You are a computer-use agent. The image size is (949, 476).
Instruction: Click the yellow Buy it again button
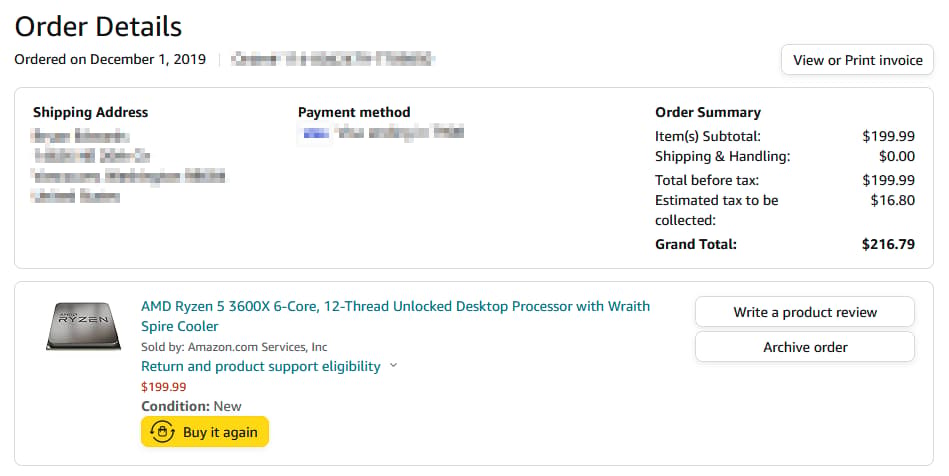click(205, 432)
